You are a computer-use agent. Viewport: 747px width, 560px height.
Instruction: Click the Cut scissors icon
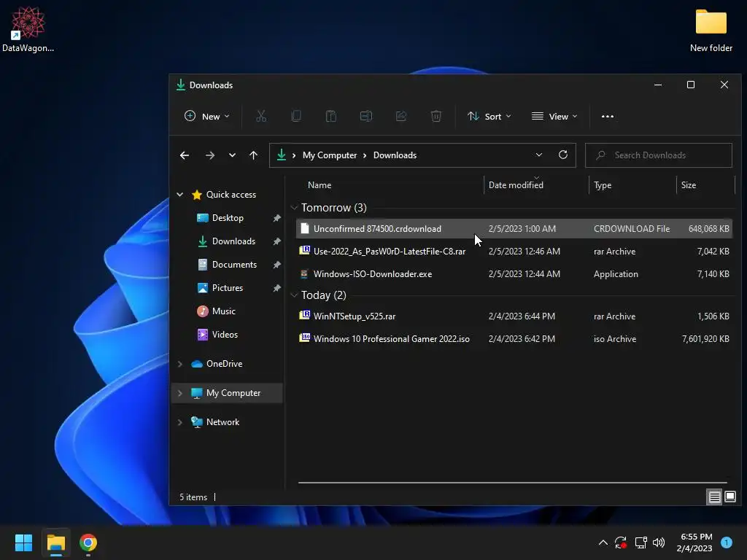click(261, 116)
